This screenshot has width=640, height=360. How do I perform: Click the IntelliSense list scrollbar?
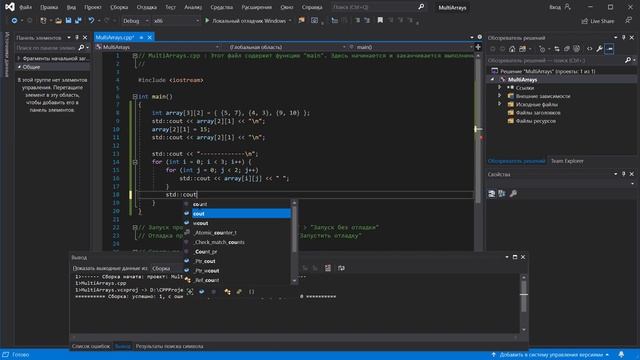pos(294,242)
